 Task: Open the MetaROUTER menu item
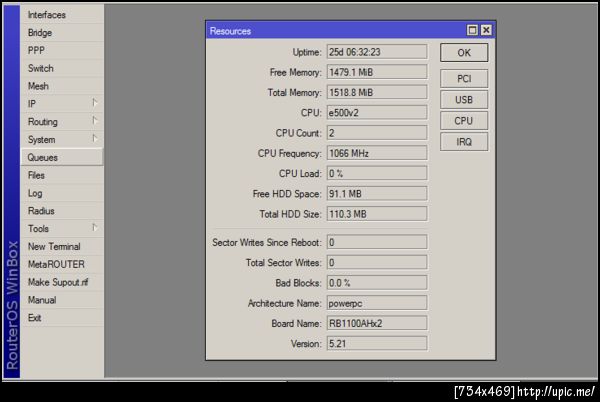pyautogui.click(x=62, y=264)
